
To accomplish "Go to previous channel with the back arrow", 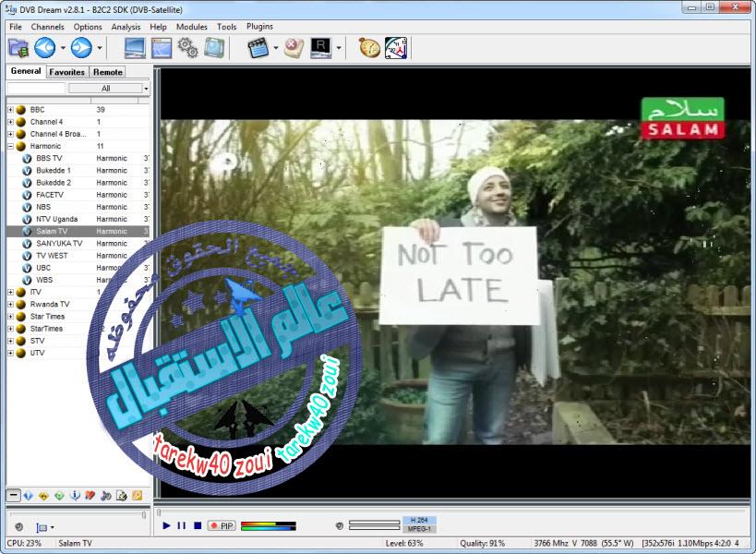I will 44,48.
